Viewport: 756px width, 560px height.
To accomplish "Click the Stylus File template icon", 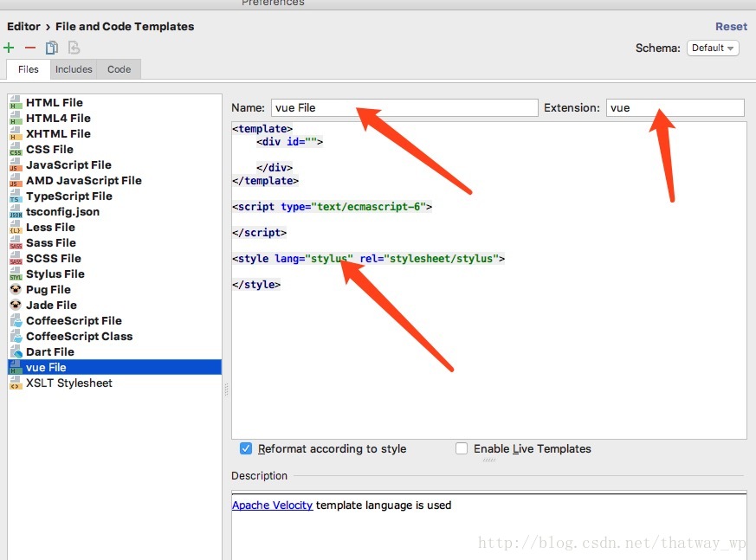I will click(x=16, y=274).
